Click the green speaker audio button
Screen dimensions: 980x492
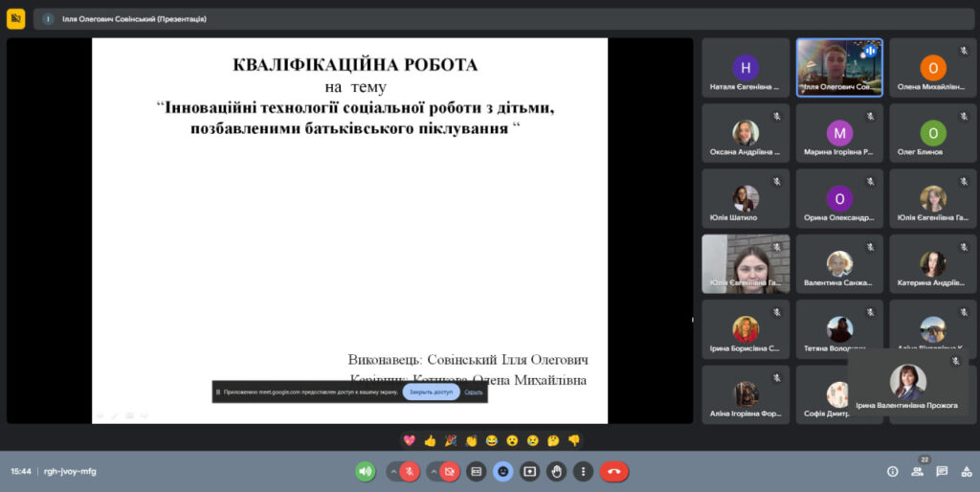tap(365, 471)
